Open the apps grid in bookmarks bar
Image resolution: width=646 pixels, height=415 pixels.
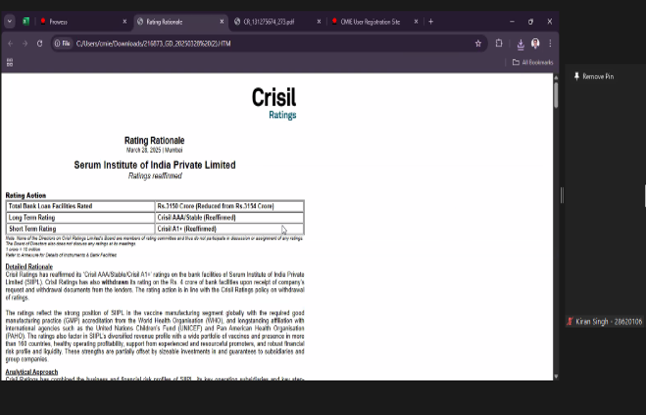[x=10, y=62]
